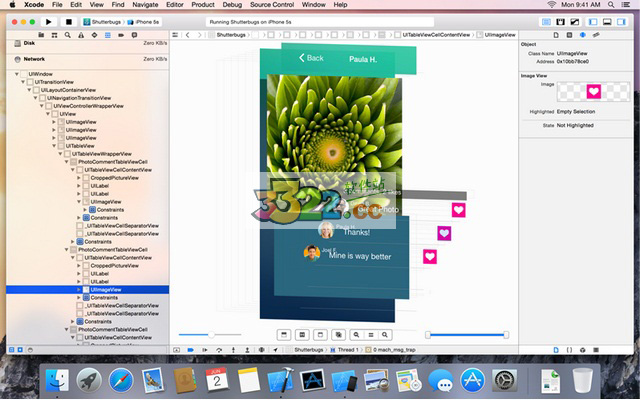Screen dimensions: 640x400
Task: Open the Find navigator magnifier icon
Action: pyautogui.click(x=68, y=35)
